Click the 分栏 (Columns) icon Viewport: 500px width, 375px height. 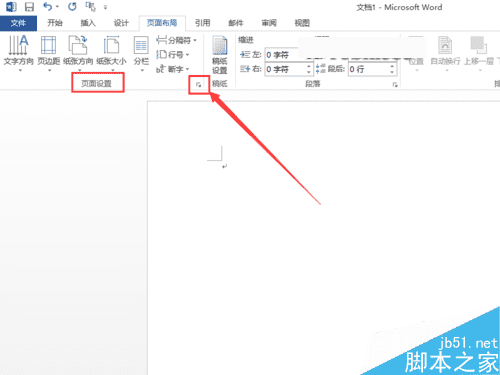(141, 45)
